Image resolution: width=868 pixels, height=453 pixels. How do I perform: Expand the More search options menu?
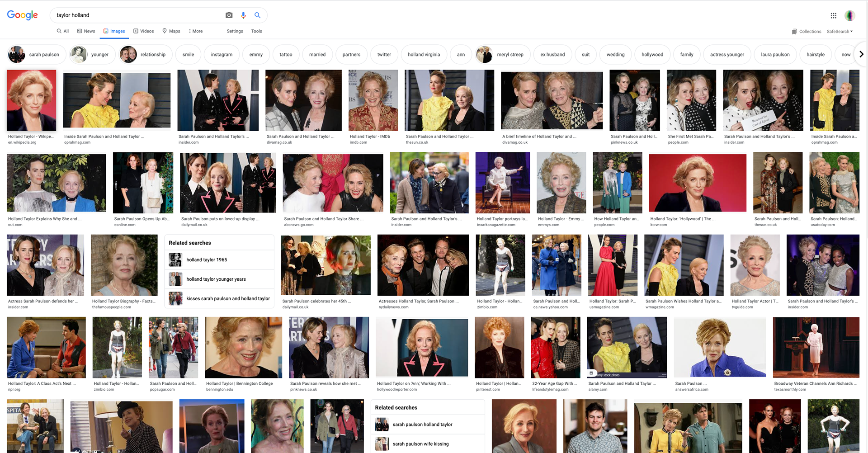[x=196, y=31]
